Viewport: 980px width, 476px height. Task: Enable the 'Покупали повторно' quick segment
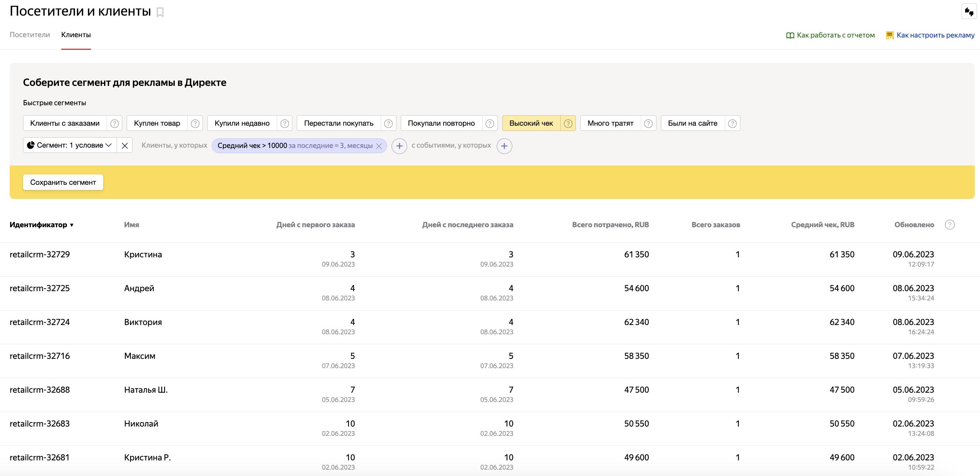click(x=441, y=123)
